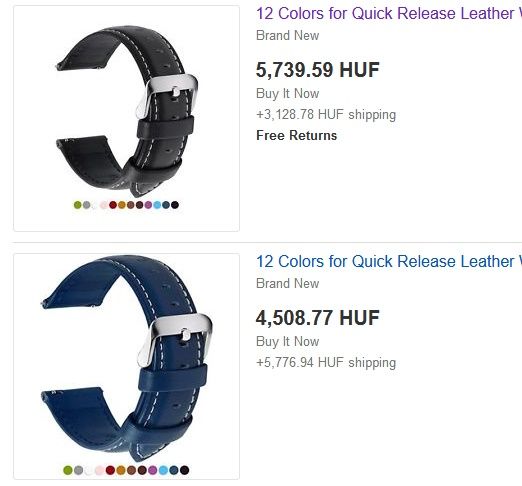Screen dimensions: 522x486
Task: Select purple swatch under black strap image
Action: (x=148, y=205)
